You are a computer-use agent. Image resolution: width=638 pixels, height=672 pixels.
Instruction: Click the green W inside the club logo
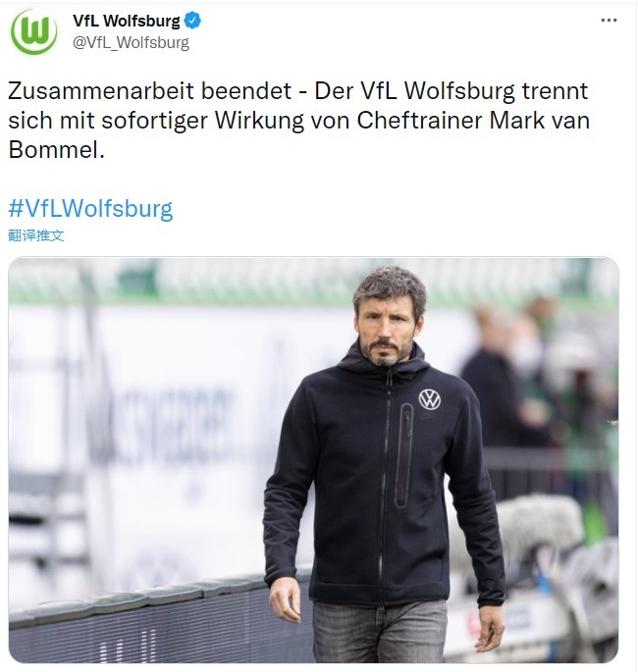click(34, 32)
